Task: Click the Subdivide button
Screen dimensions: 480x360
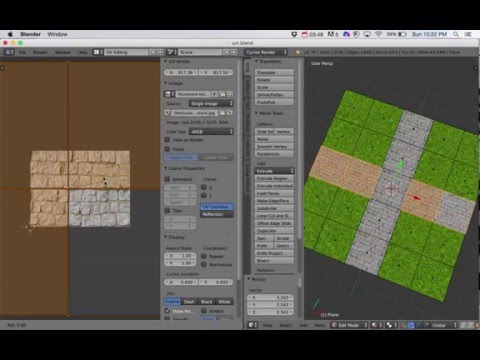Action: 274,208
